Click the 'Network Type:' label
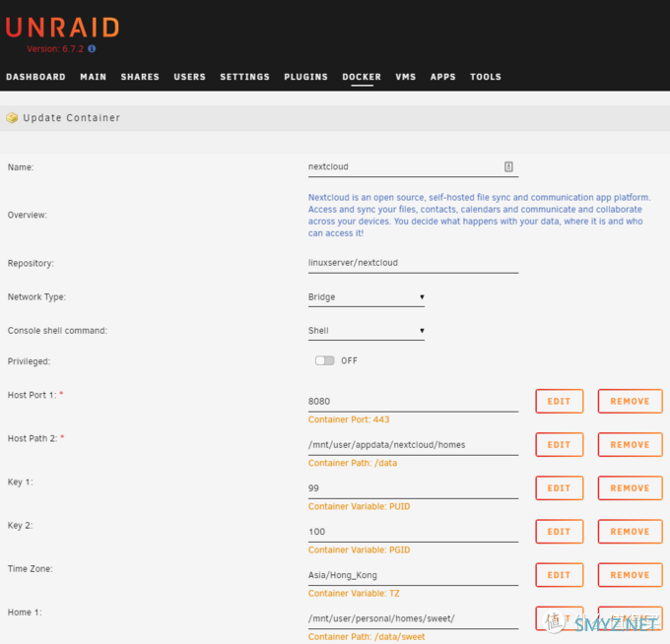Viewport: 670px width, 644px height. [x=36, y=297]
